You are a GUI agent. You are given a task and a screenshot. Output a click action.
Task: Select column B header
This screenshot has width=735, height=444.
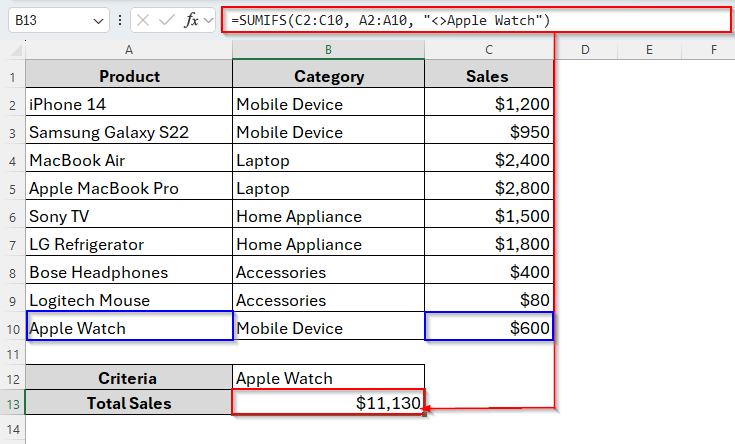click(x=329, y=49)
